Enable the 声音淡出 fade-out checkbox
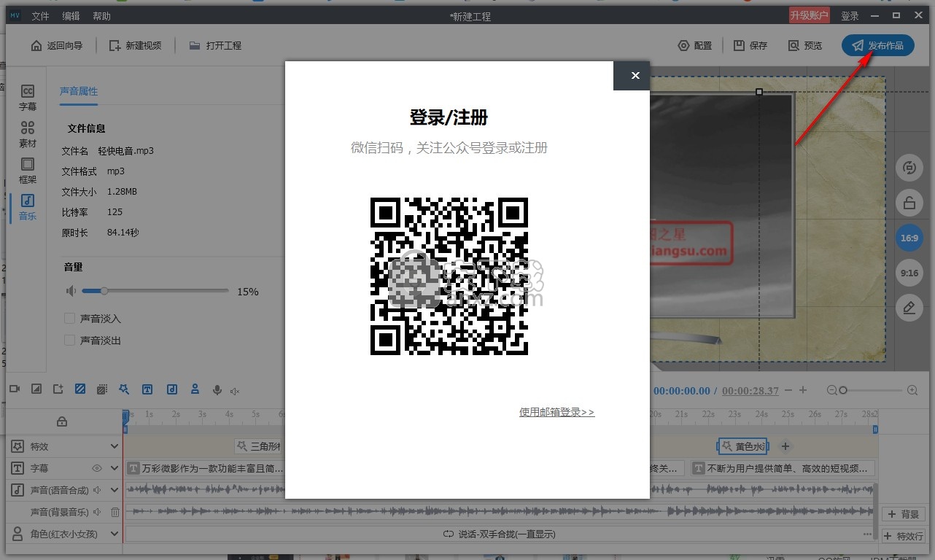 coord(70,340)
